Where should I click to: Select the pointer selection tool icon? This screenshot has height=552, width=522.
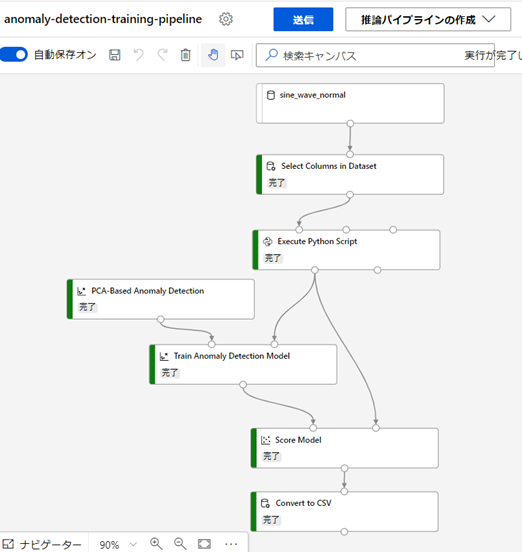pyautogui.click(x=237, y=55)
